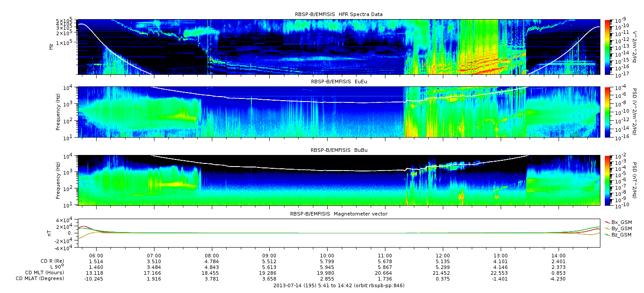This screenshot has height=293, width=644.
Task: Click the 14:00 time axis label
Action: coord(558,256)
